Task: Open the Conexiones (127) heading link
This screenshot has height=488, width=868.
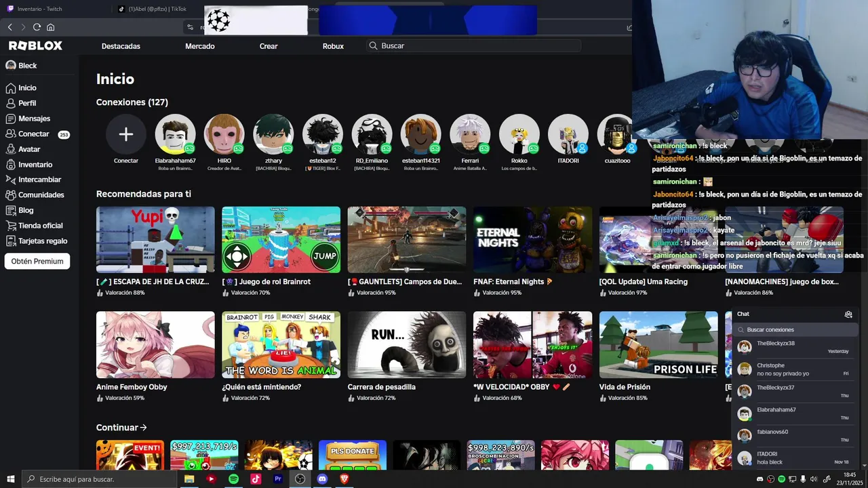Action: tap(132, 102)
